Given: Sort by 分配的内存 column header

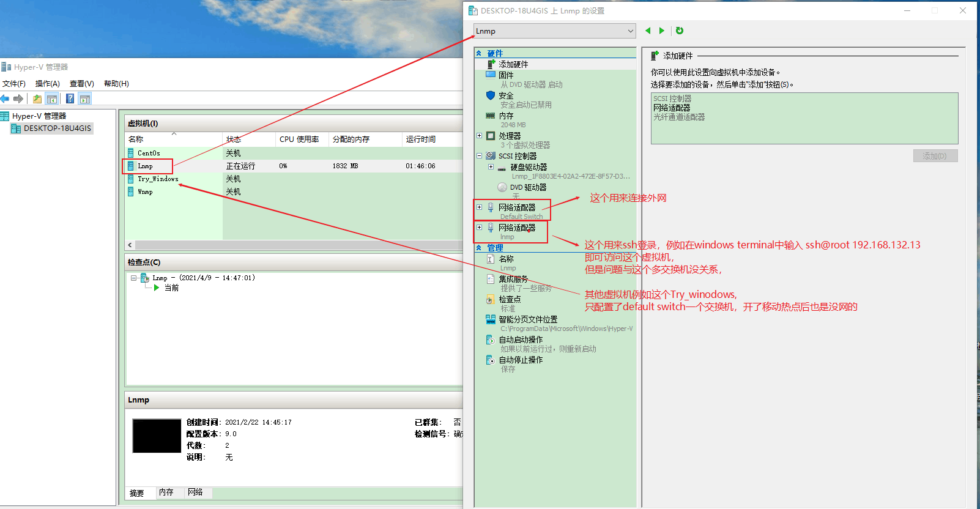Looking at the screenshot, I should [365, 139].
